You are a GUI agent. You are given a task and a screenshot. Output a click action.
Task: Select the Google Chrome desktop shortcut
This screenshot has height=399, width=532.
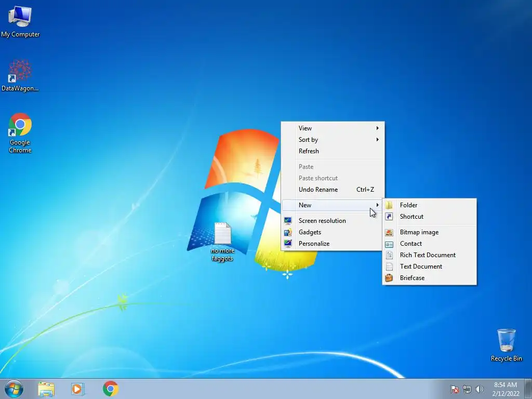[20, 133]
